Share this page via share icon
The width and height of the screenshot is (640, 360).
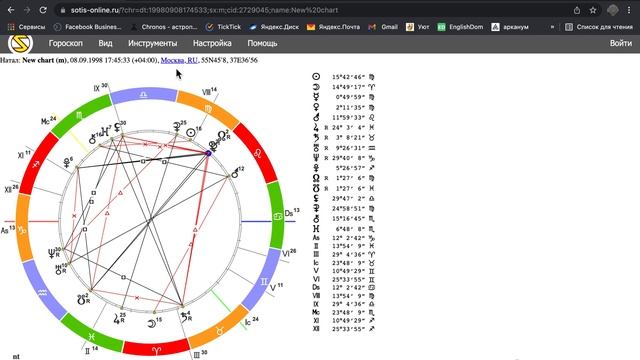tap(577, 10)
